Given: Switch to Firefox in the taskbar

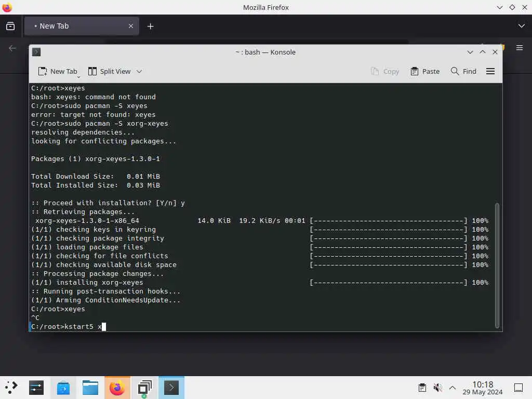Looking at the screenshot, I should coord(117,388).
